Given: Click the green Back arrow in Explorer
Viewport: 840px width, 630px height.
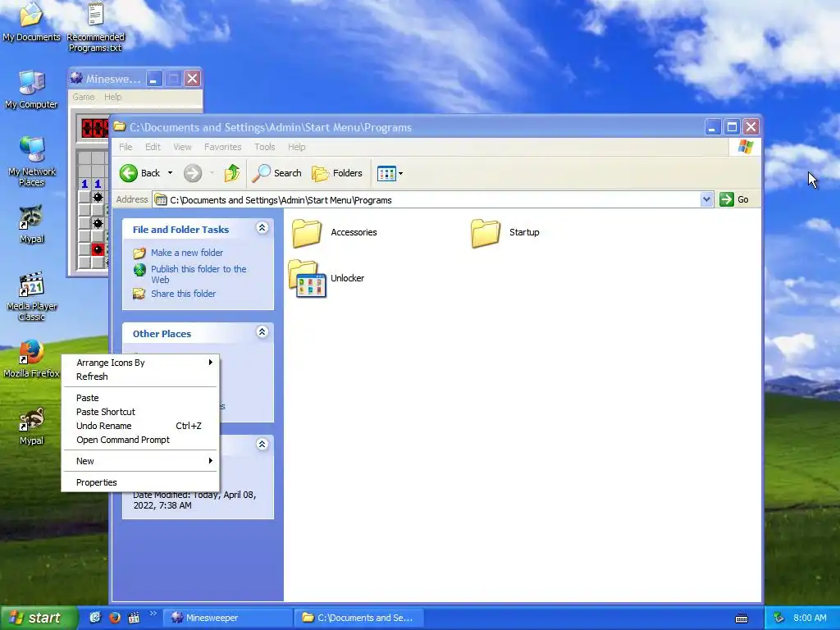Looking at the screenshot, I should pyautogui.click(x=129, y=173).
